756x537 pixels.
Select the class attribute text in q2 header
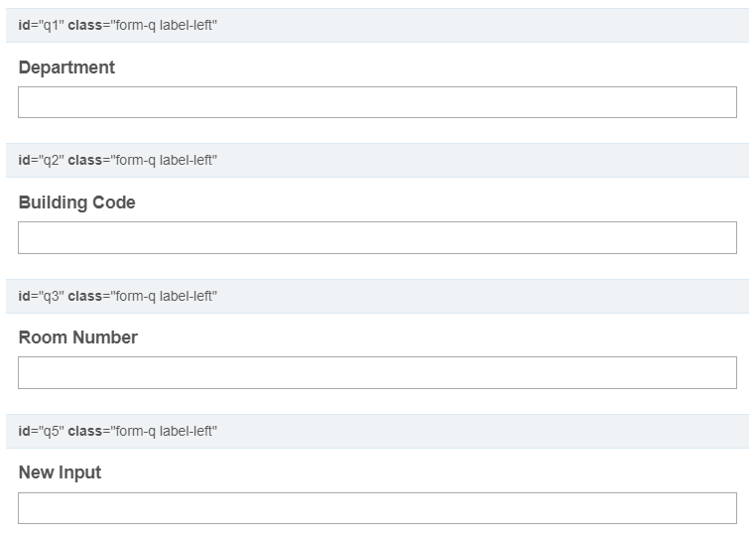142,160
